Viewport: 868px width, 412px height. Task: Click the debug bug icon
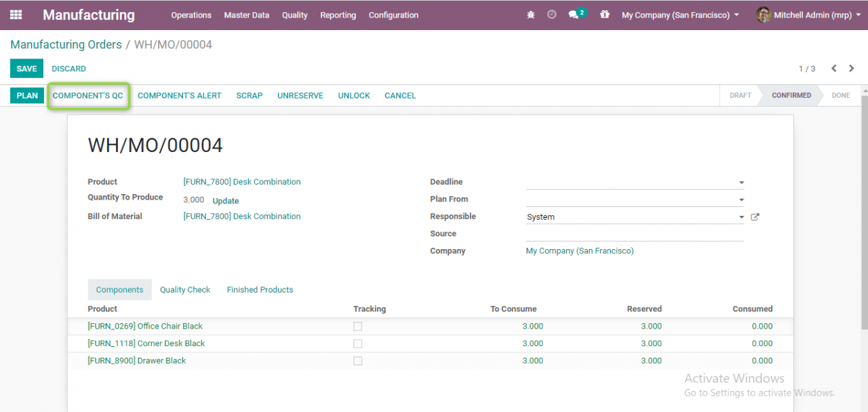click(x=531, y=14)
